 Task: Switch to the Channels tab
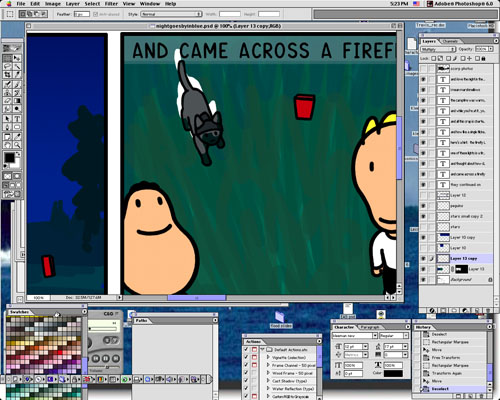pos(450,41)
